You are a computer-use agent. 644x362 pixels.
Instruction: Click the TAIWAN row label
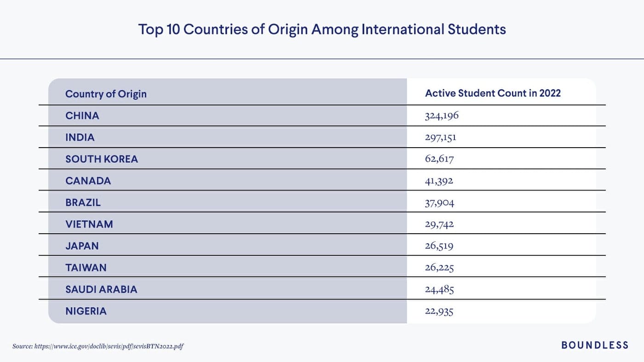[86, 267]
